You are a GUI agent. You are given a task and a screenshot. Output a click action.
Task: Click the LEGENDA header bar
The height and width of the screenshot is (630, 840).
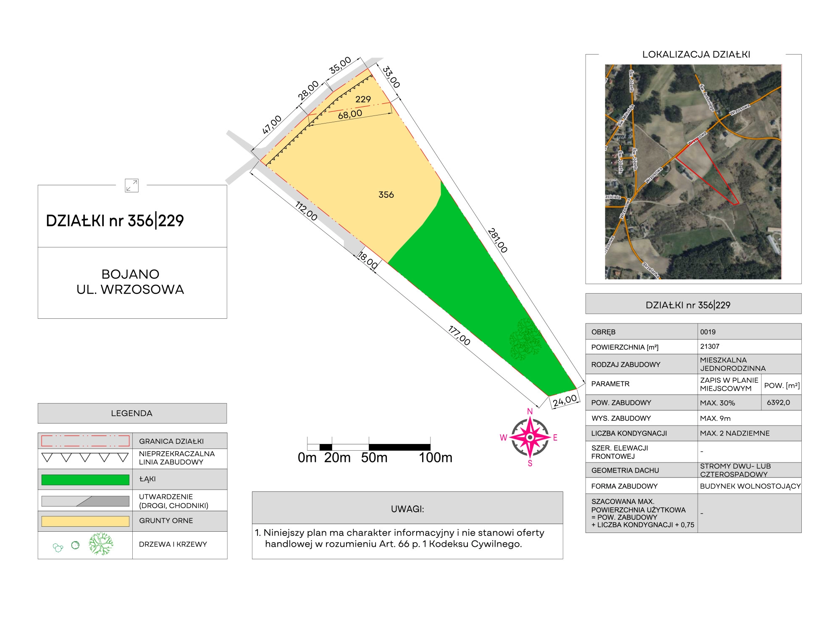[x=132, y=413]
